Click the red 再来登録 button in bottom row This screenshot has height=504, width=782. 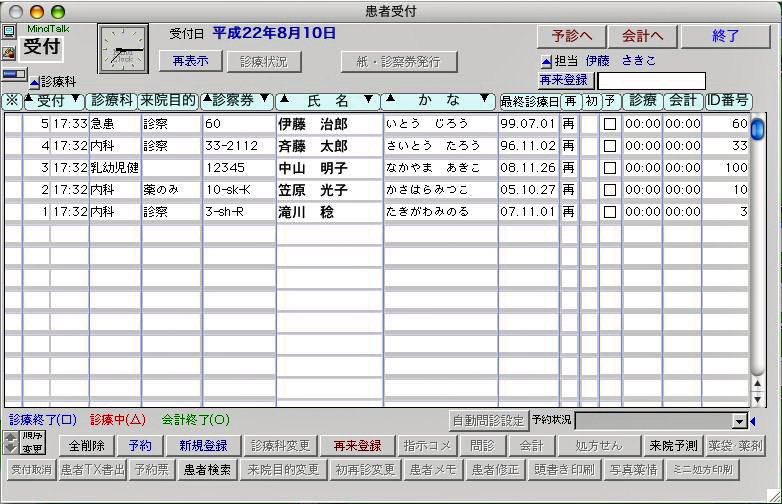coord(358,446)
